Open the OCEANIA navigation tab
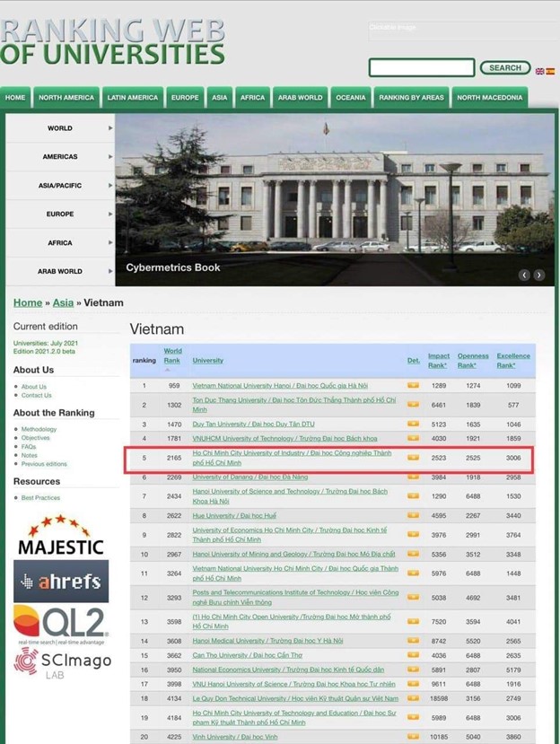This screenshot has width=560, height=744. [x=351, y=97]
